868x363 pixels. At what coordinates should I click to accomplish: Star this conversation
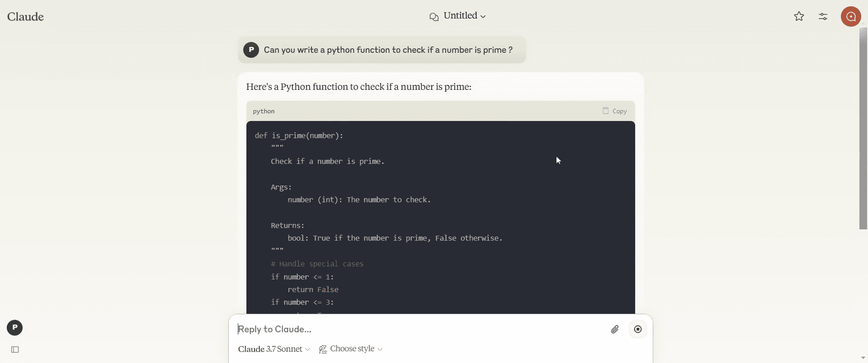click(799, 17)
